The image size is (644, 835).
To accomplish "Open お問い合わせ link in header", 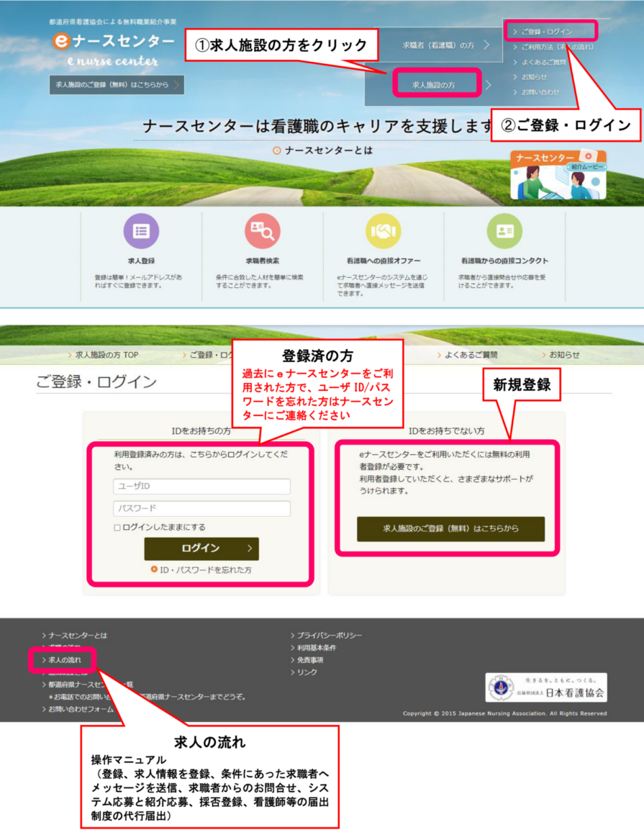I will [537, 92].
